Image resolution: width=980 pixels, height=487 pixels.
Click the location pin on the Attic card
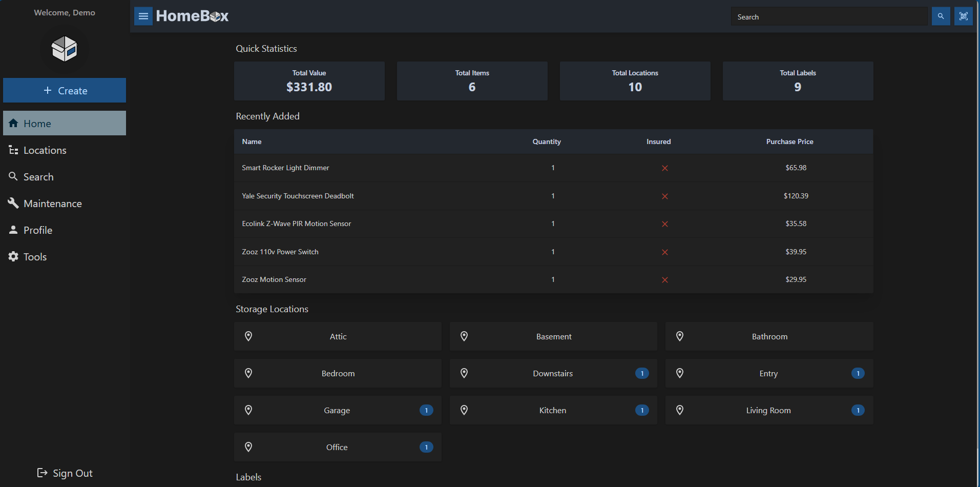coord(248,336)
